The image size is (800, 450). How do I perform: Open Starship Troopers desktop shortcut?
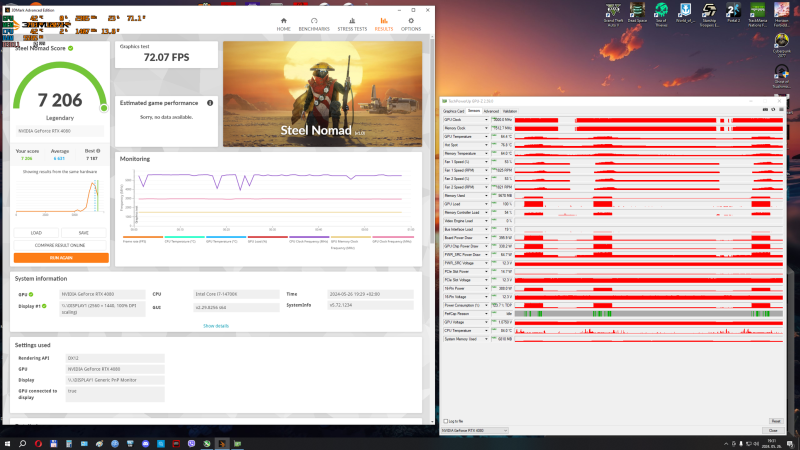[x=709, y=15]
